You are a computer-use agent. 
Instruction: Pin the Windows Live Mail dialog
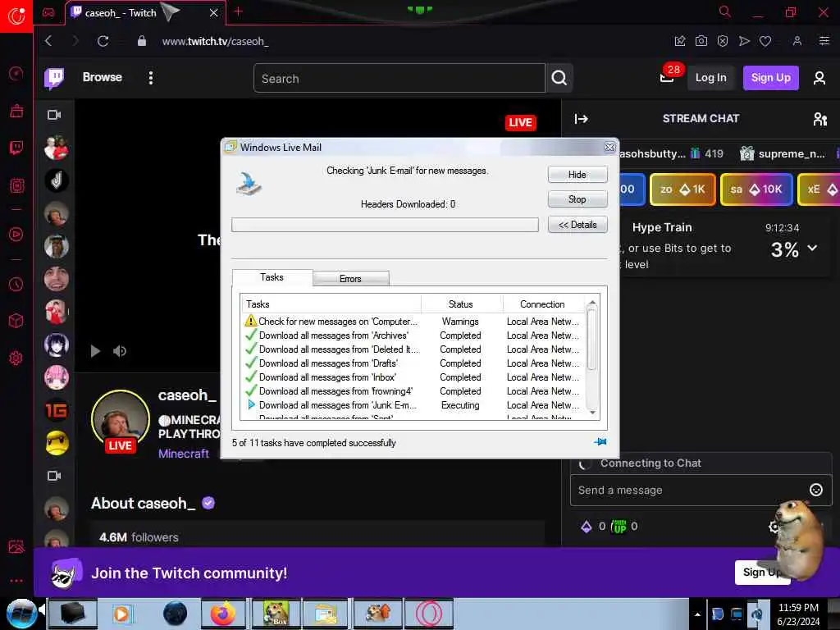click(x=600, y=442)
